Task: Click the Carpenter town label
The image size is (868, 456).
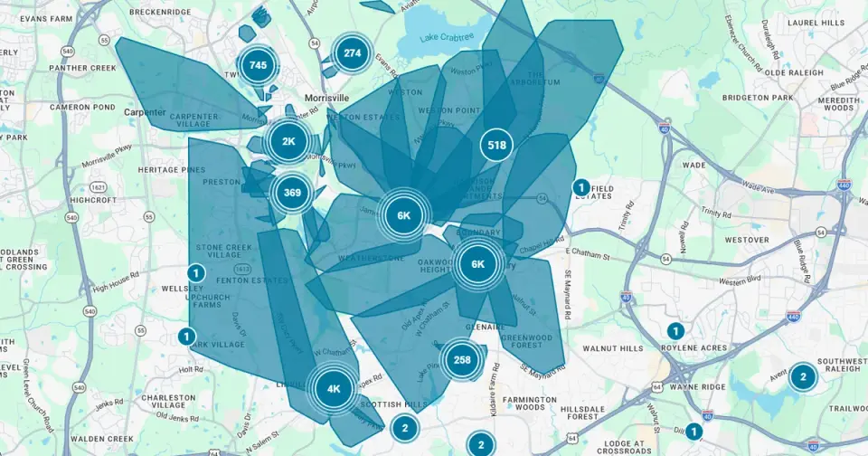Action: 145,112
